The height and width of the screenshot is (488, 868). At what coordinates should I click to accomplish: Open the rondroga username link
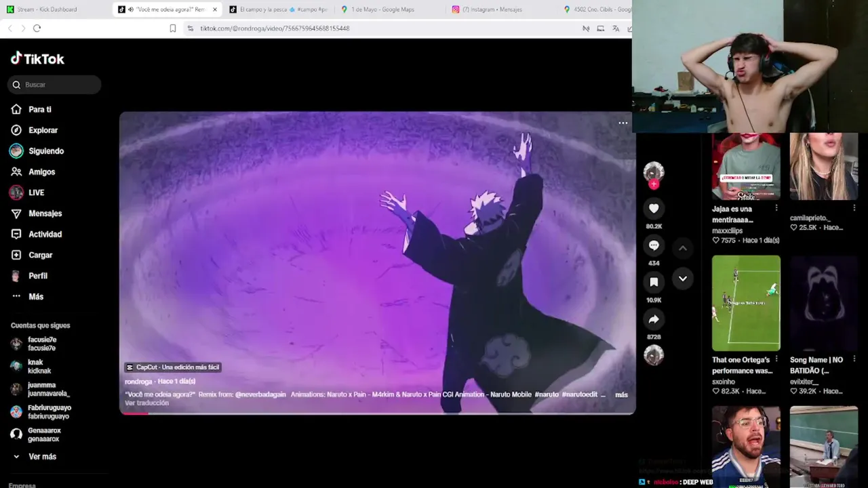(x=138, y=382)
